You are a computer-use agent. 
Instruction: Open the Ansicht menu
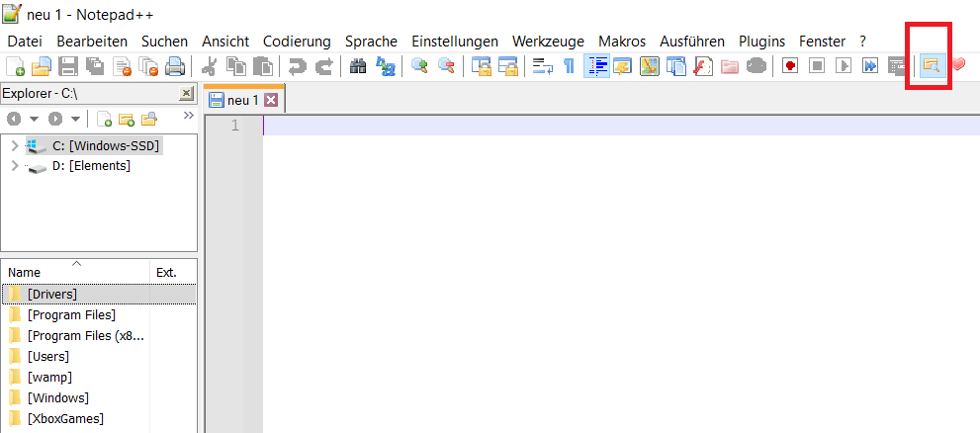pos(225,42)
